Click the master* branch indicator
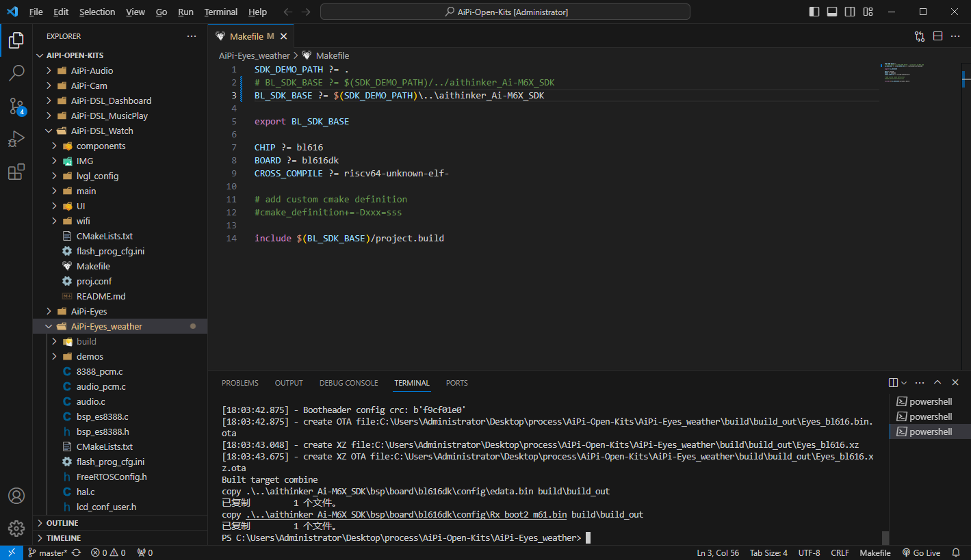 pos(47,552)
